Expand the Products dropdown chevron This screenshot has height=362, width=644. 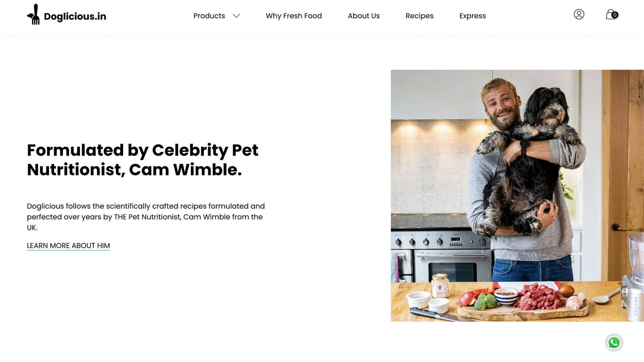point(236,16)
